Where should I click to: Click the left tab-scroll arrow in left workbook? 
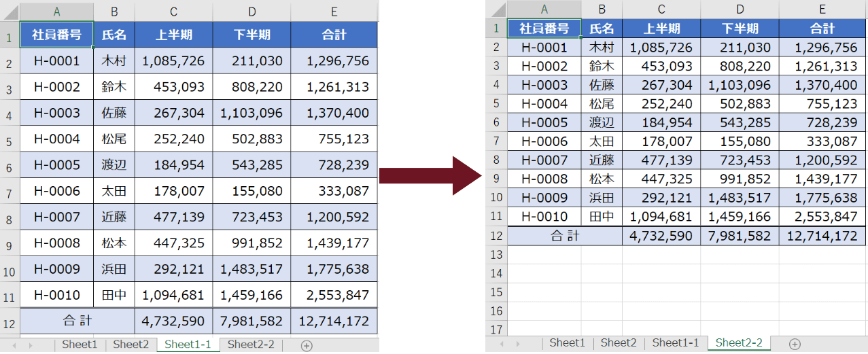[13, 345]
